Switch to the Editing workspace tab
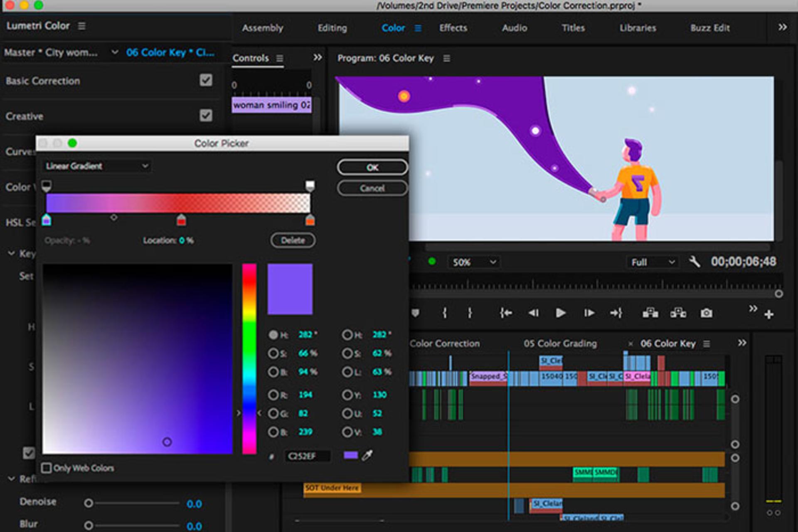This screenshot has height=532, width=798. coord(332,28)
